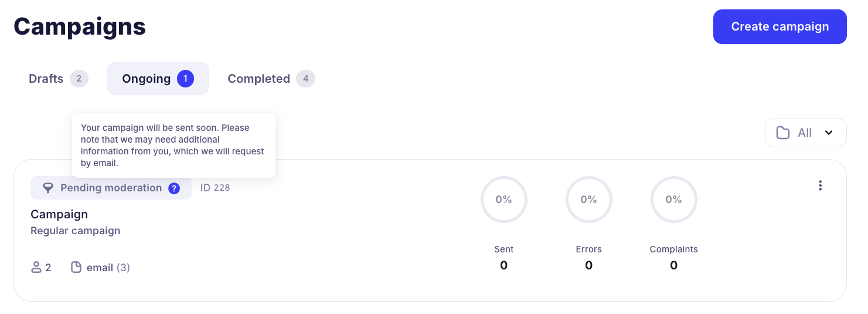Click the Errors percentage circle
The width and height of the screenshot is (868, 314).
588,200
